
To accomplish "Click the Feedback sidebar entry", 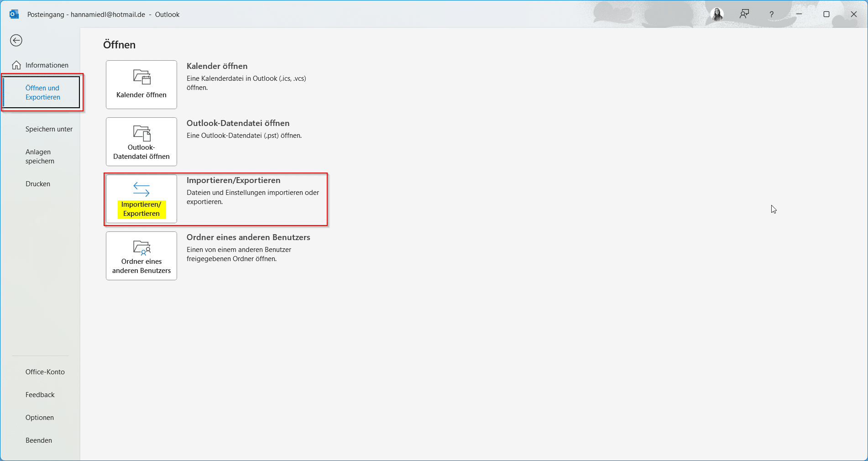I will pyautogui.click(x=40, y=395).
